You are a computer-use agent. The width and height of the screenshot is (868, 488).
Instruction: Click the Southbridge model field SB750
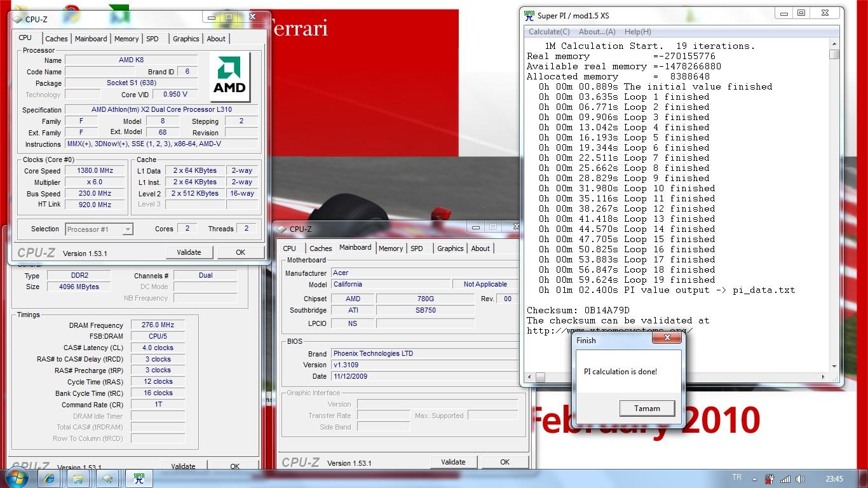pos(425,310)
